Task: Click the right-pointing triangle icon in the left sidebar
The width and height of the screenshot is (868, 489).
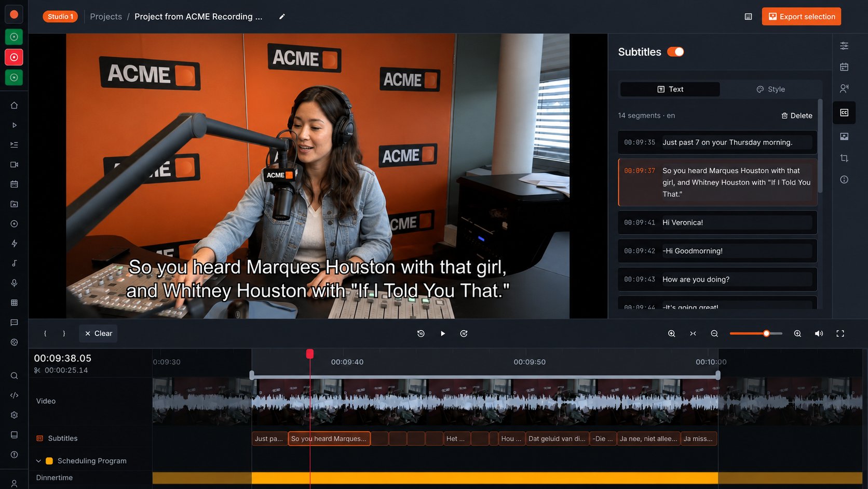Action: click(14, 125)
